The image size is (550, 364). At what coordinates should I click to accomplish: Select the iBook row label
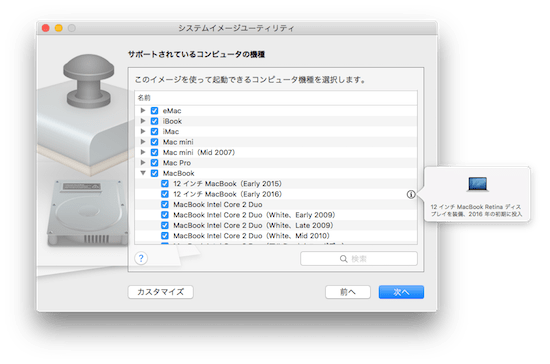pyautogui.click(x=172, y=121)
